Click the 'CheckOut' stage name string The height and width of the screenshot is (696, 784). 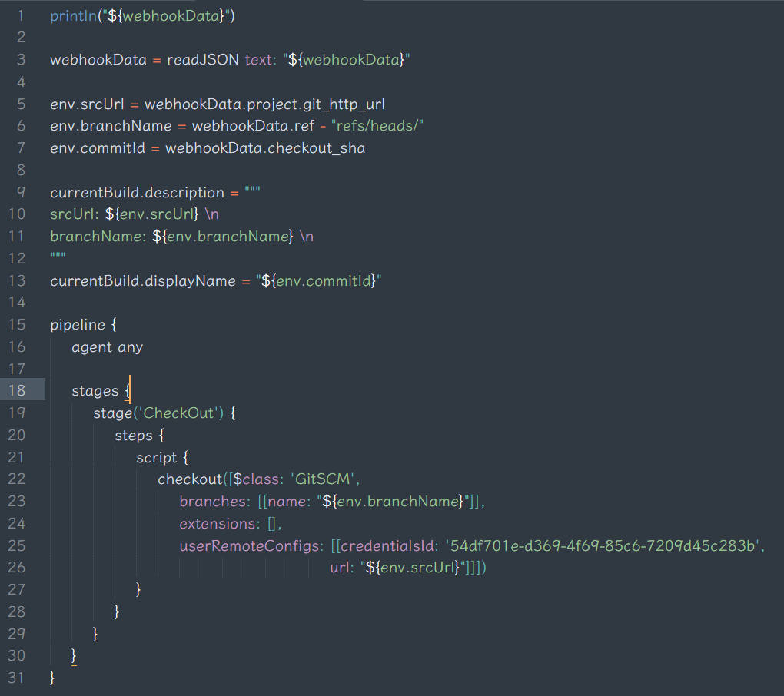coord(178,413)
